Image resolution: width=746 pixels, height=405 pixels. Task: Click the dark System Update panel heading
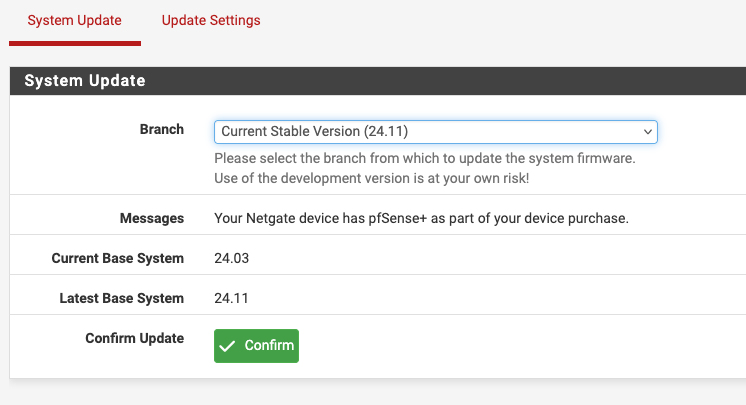[378, 81]
